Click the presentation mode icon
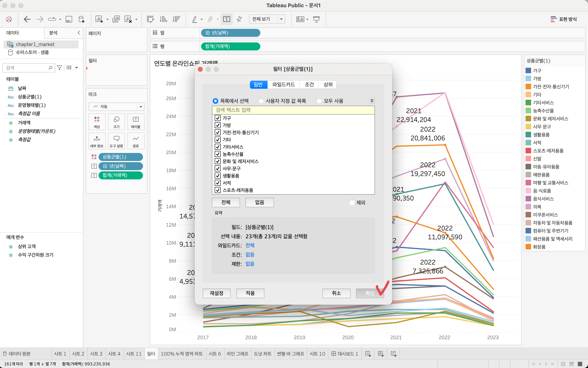This screenshot has height=368, width=588. [316, 19]
